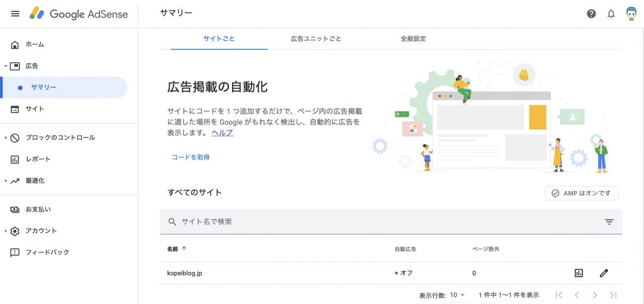644x304 pixels.
Task: Click the AMP はオンです button
Action: tap(582, 193)
